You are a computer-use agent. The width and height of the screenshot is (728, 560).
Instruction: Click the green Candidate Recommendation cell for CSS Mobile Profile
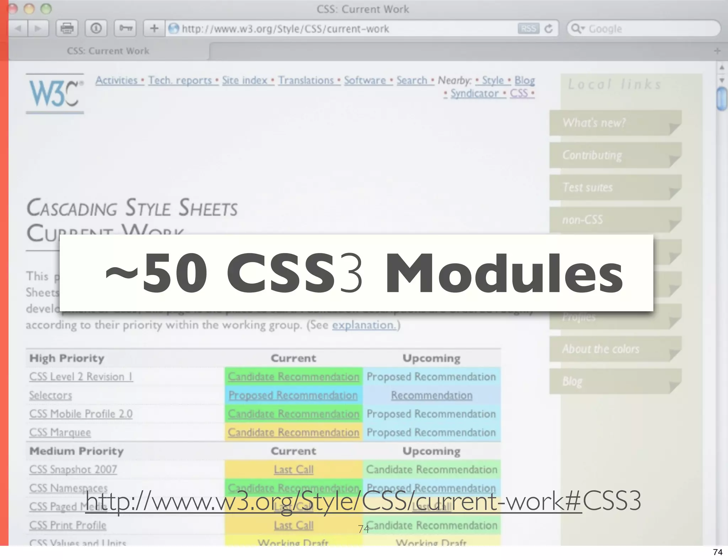(293, 414)
